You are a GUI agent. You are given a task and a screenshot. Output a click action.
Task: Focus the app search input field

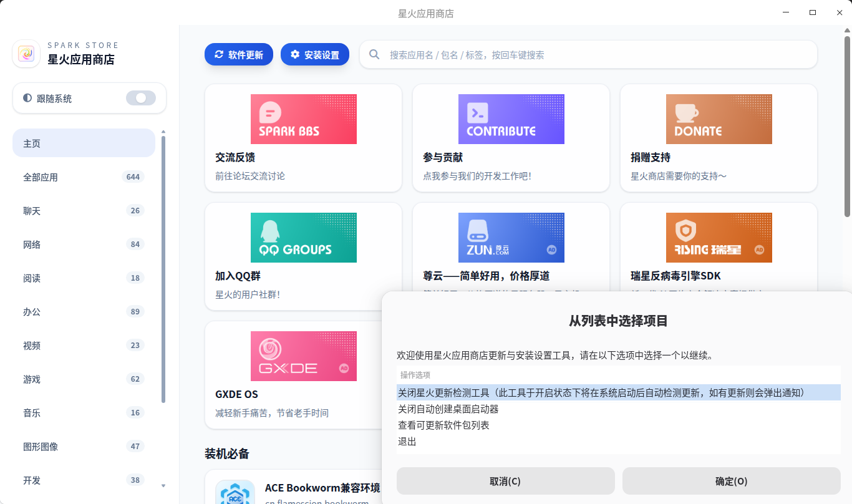click(x=588, y=54)
